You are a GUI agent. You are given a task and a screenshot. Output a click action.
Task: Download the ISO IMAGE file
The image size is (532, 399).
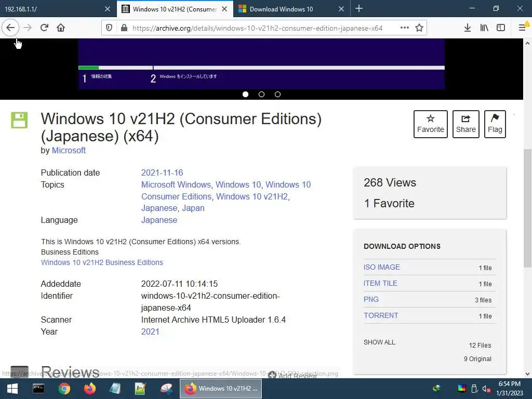coord(381,267)
